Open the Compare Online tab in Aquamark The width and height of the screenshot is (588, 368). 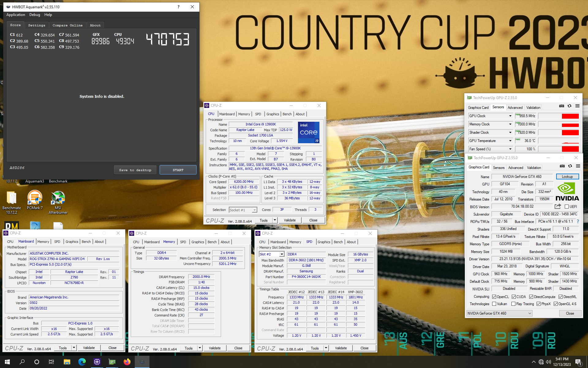(67, 25)
